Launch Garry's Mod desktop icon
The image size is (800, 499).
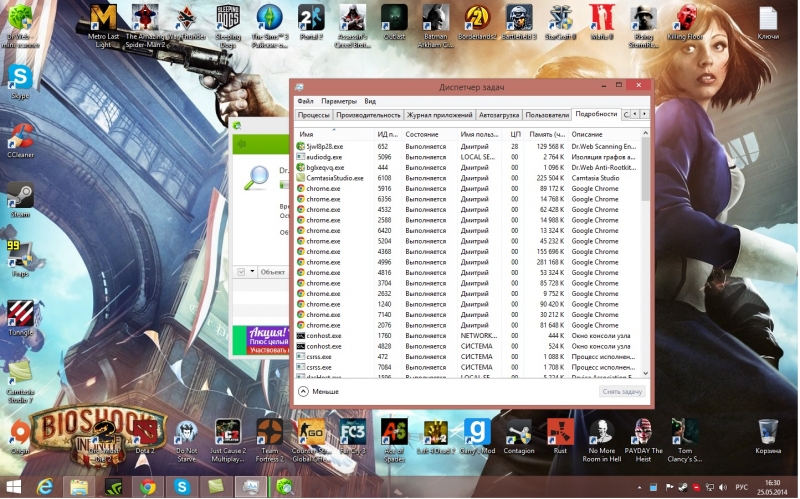(477, 437)
